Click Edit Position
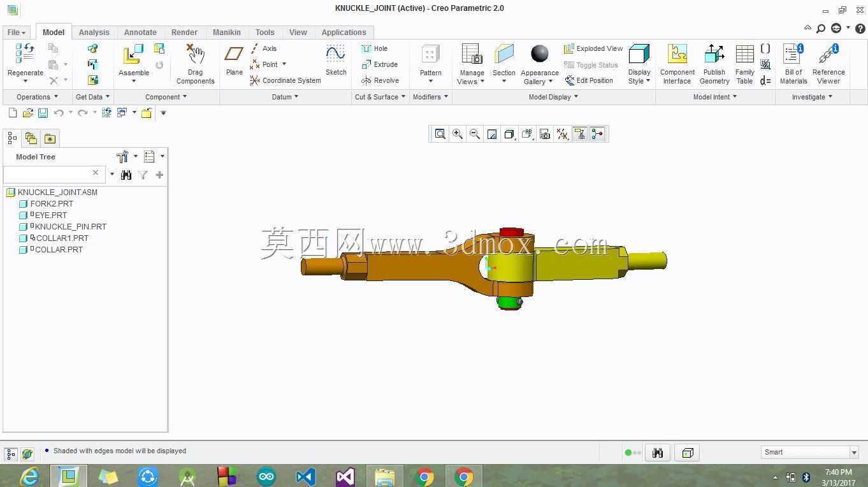The image size is (868, 487). tap(589, 80)
